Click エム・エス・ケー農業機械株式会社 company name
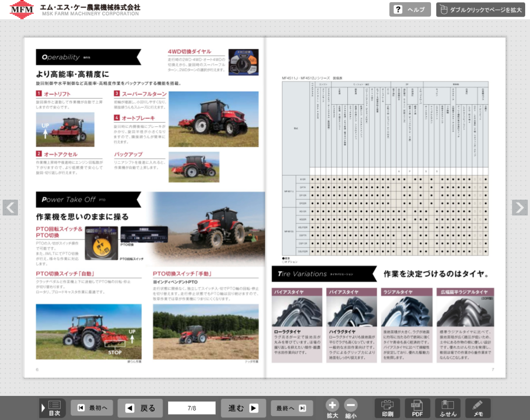The height and width of the screenshot is (420, 530). coord(90,7)
